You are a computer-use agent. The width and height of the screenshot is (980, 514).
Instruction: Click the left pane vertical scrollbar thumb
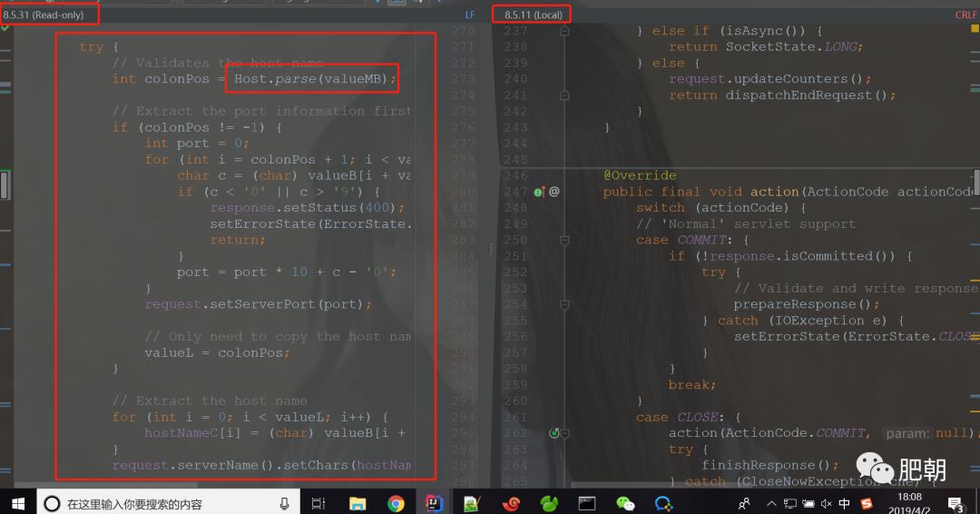click(5, 185)
